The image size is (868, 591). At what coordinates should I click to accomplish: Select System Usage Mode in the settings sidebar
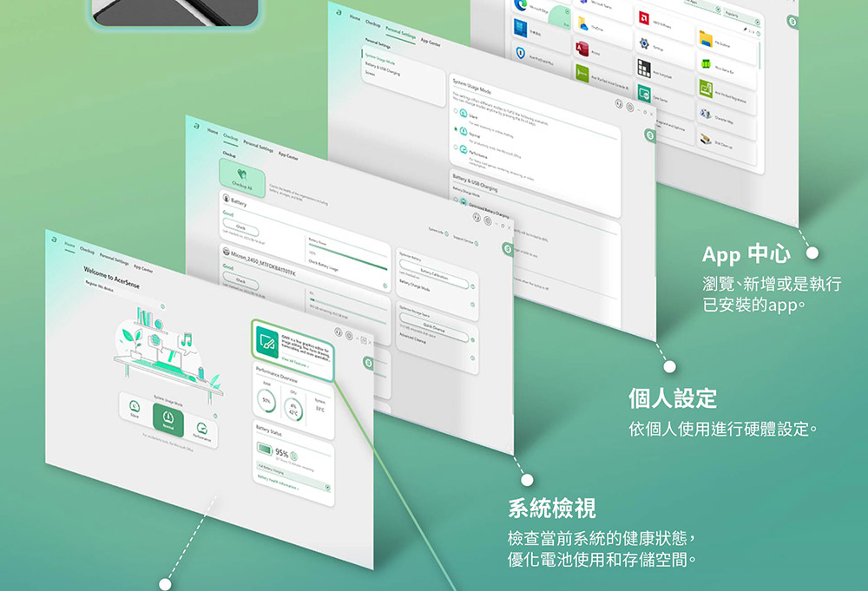[x=380, y=59]
